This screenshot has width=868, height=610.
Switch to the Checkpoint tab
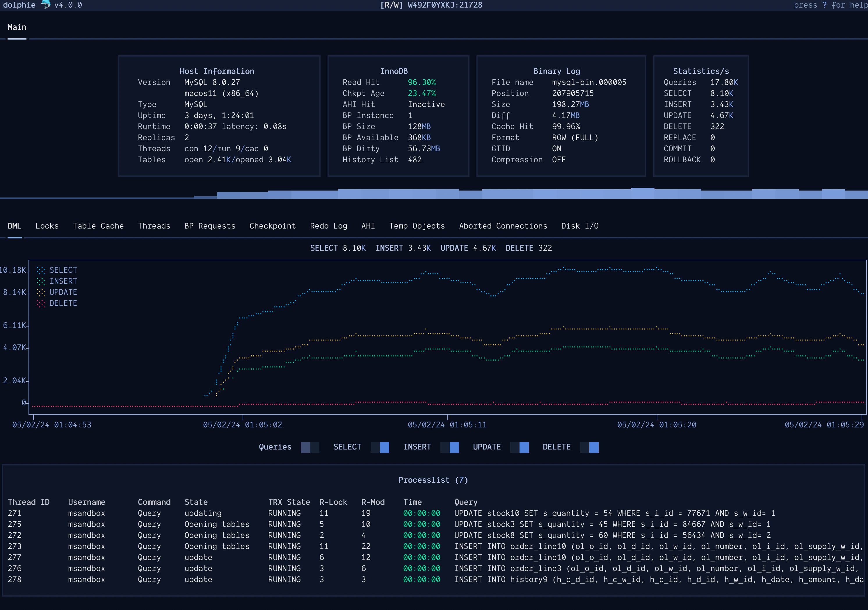pyautogui.click(x=273, y=226)
